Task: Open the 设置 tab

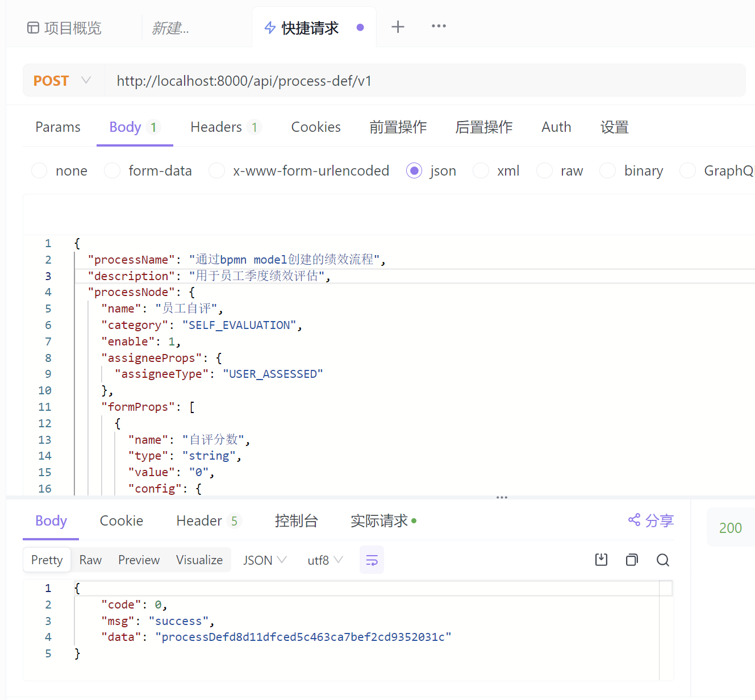Action: pyautogui.click(x=615, y=127)
